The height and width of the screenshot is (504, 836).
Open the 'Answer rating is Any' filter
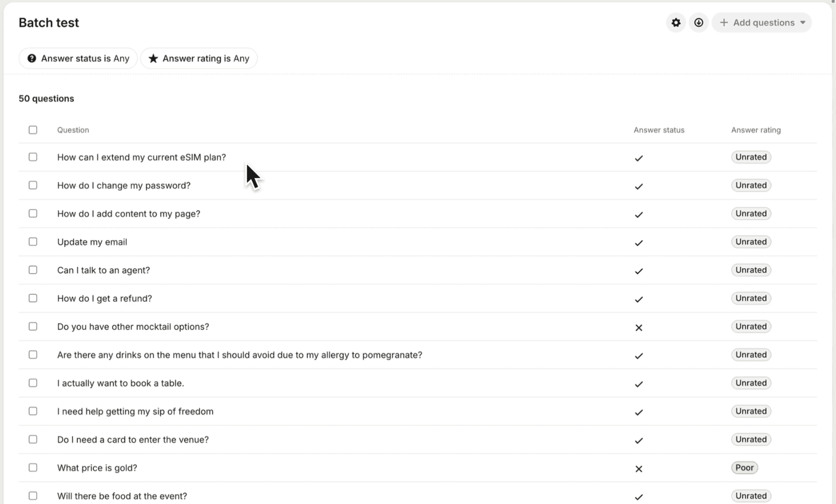pyautogui.click(x=199, y=58)
